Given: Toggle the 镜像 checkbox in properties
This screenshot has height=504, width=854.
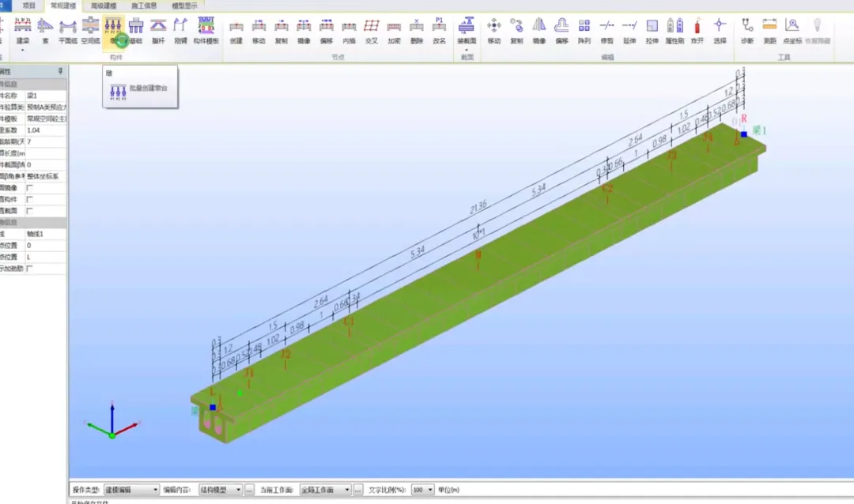Looking at the screenshot, I should [29, 188].
